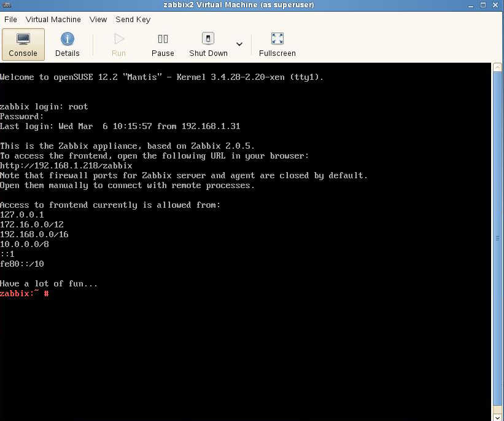
Task: Open the VM Details view
Action: [67, 44]
